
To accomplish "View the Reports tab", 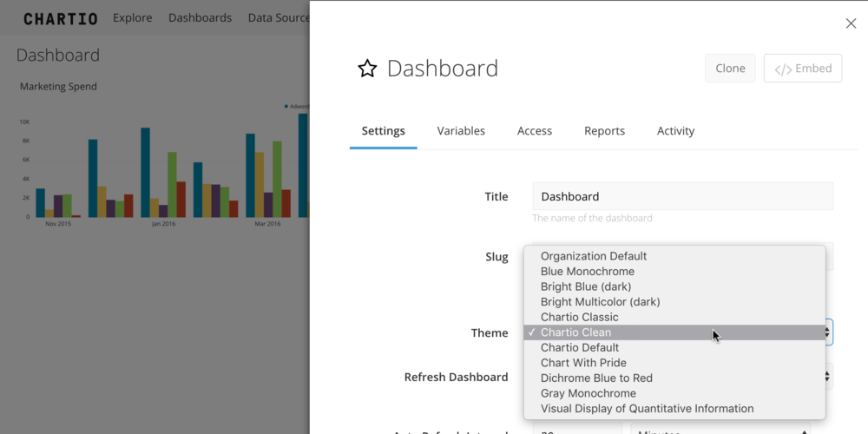I will [x=604, y=131].
